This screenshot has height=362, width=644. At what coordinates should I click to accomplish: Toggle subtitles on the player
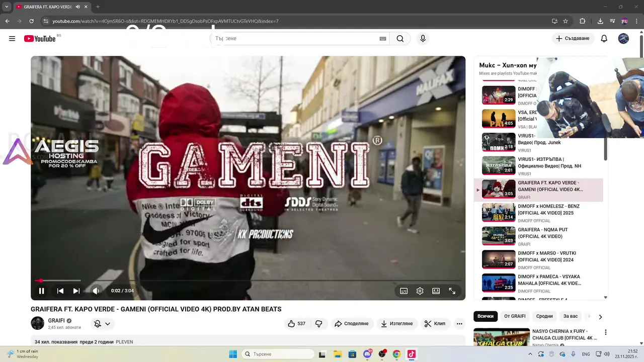pos(404,291)
